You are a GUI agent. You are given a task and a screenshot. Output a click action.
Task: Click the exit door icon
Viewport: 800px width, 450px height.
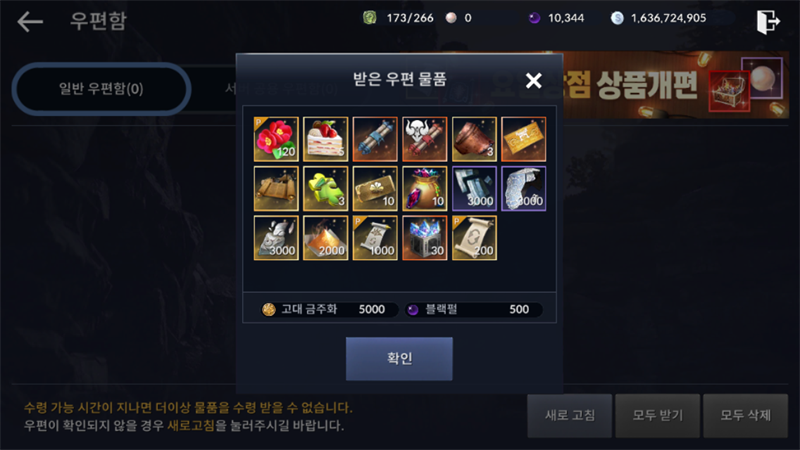(768, 22)
